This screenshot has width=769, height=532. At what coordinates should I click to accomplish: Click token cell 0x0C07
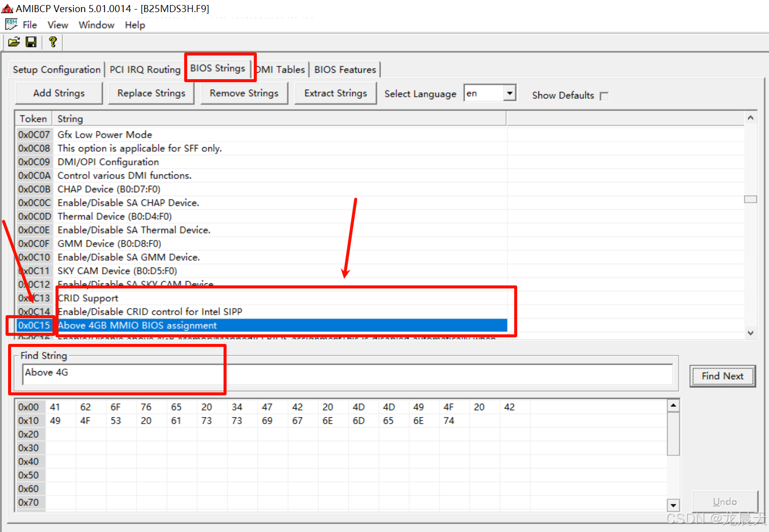coord(34,135)
